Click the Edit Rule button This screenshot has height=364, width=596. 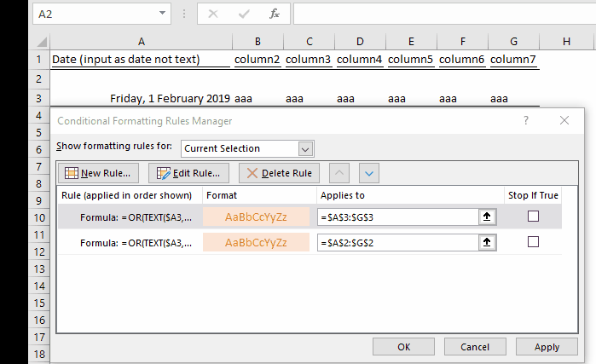[188, 173]
